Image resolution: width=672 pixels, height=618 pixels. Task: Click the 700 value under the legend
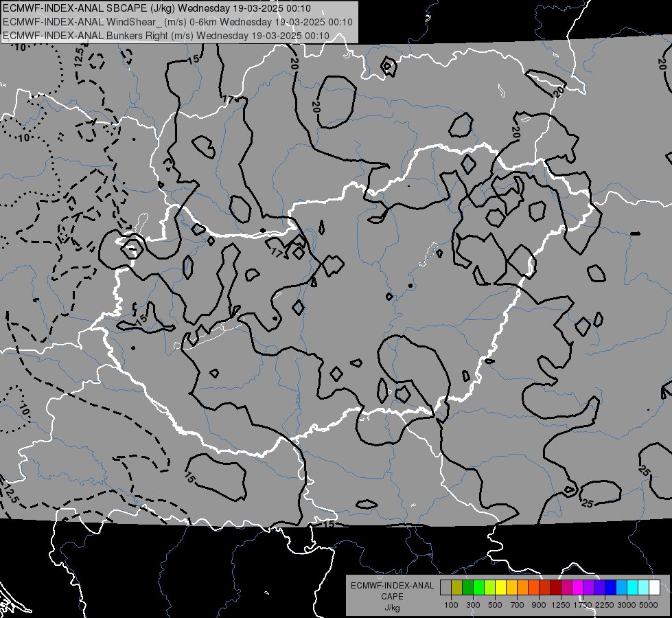point(517,605)
